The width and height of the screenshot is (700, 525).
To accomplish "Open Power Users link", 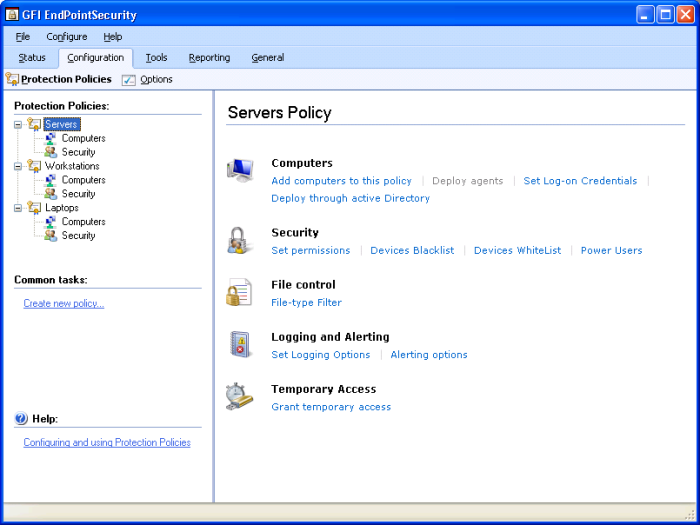I will pyautogui.click(x=612, y=250).
